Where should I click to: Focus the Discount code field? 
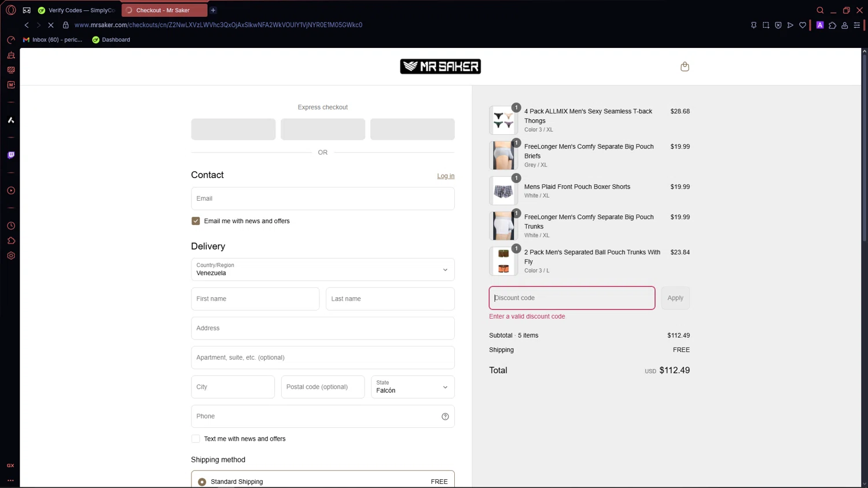572,298
